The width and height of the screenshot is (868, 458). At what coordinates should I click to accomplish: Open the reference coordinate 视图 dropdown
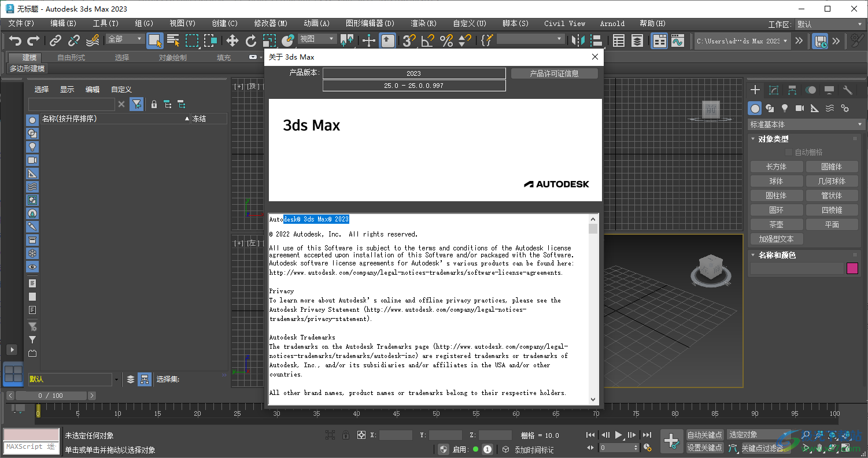pos(317,39)
